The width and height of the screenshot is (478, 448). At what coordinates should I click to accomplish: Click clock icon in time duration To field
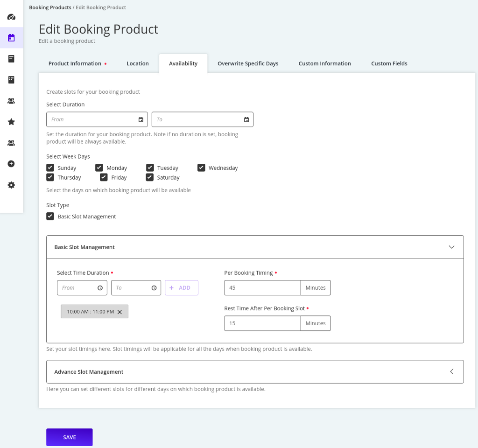154,288
